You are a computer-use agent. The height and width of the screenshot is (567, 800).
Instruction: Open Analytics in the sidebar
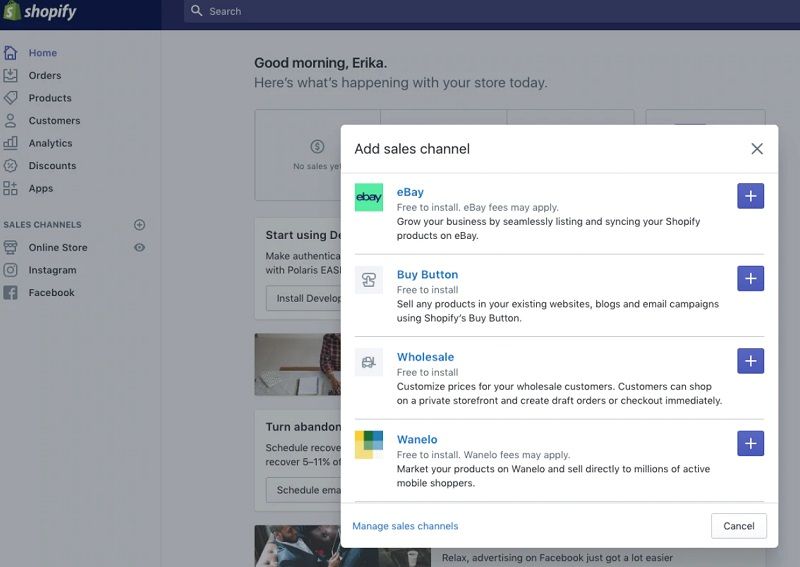tap(50, 143)
